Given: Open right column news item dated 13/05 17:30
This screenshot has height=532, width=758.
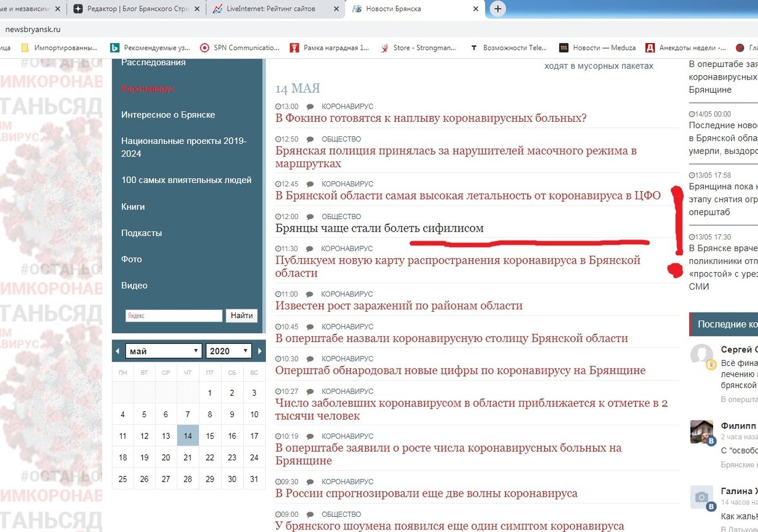Looking at the screenshot, I should click(x=723, y=268).
